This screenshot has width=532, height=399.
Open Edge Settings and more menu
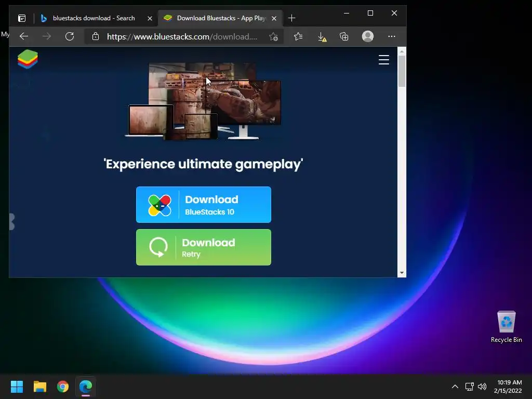click(x=392, y=36)
